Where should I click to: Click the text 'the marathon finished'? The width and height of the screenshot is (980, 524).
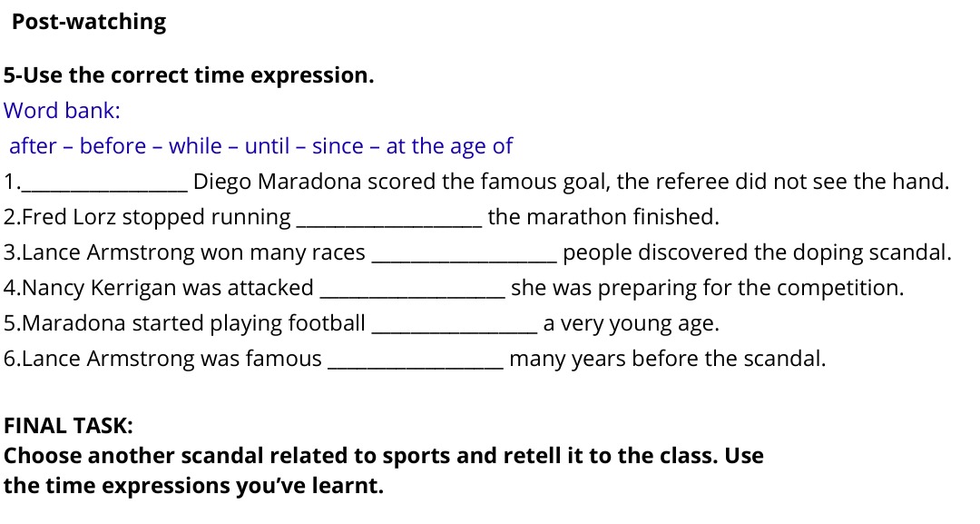pos(603,217)
